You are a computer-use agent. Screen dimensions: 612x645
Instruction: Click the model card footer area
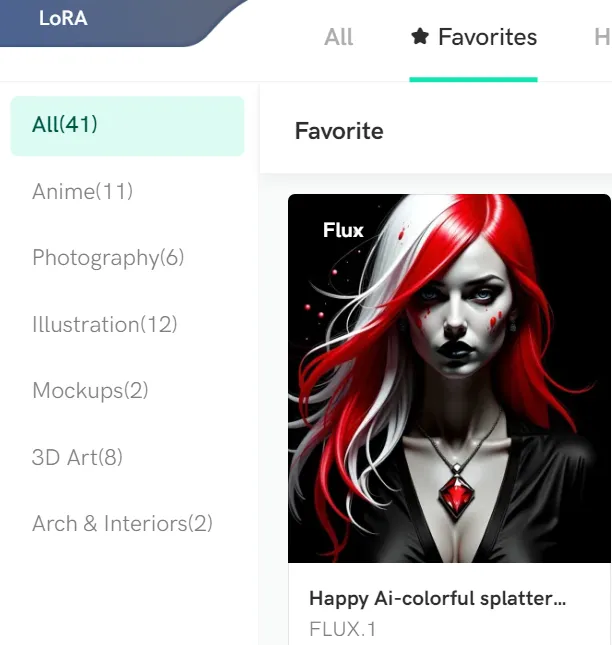coord(450,604)
